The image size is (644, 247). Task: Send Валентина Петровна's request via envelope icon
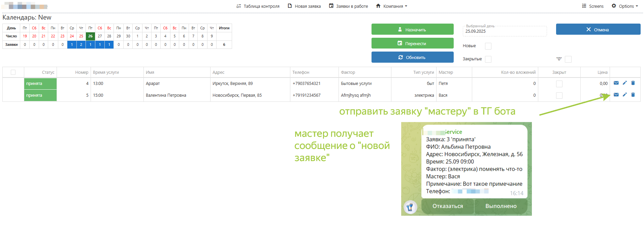(x=616, y=95)
